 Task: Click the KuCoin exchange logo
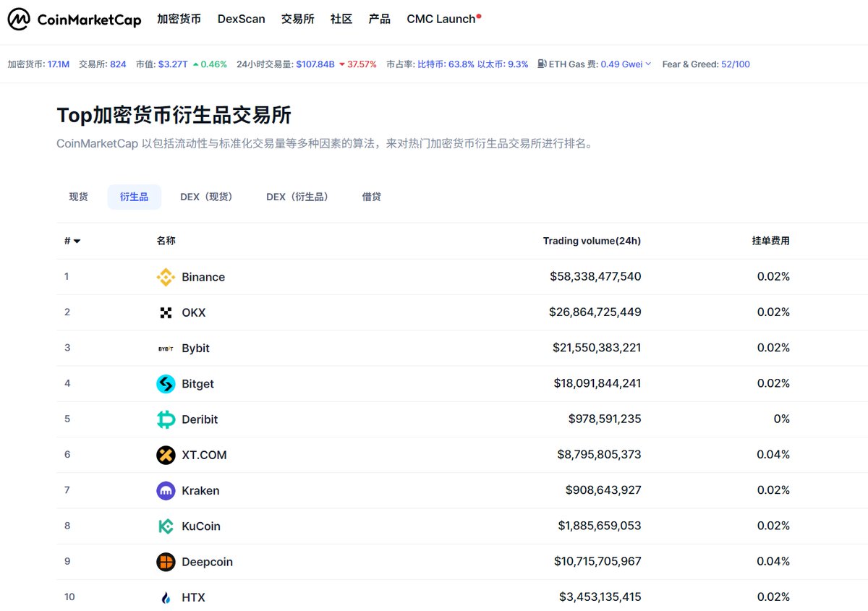point(166,526)
